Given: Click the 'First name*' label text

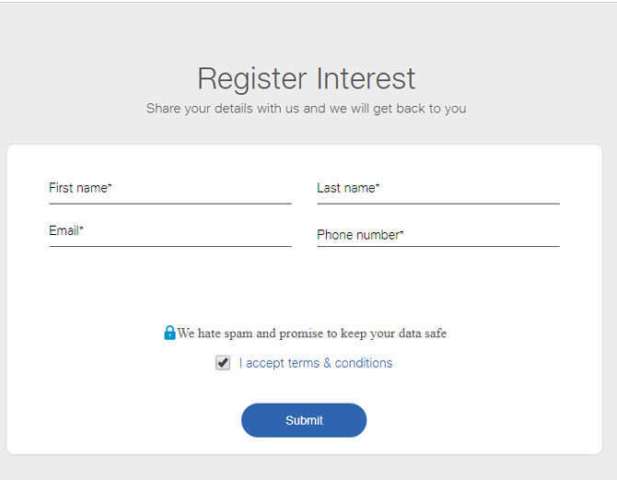Looking at the screenshot, I should click(x=80, y=188).
